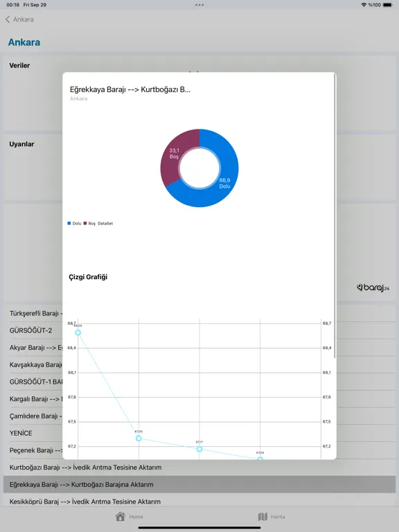The width and height of the screenshot is (399, 532).
Task: Select the blue Dolu donut segment
Action: click(224, 170)
